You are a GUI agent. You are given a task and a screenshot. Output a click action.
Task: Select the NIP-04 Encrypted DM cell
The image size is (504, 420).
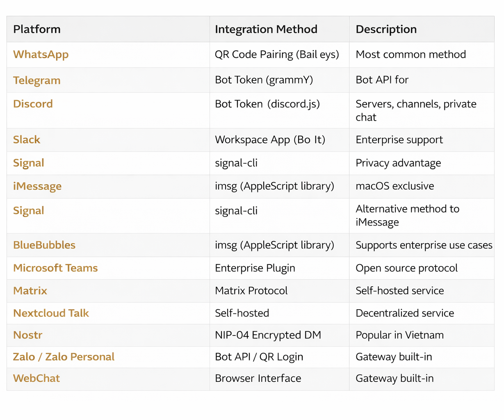[268, 335]
